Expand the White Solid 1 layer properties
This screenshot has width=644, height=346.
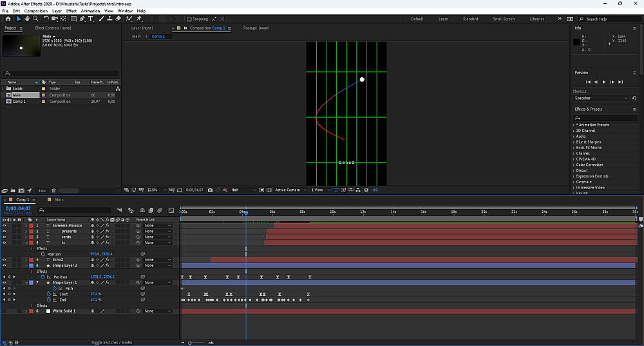point(26,311)
